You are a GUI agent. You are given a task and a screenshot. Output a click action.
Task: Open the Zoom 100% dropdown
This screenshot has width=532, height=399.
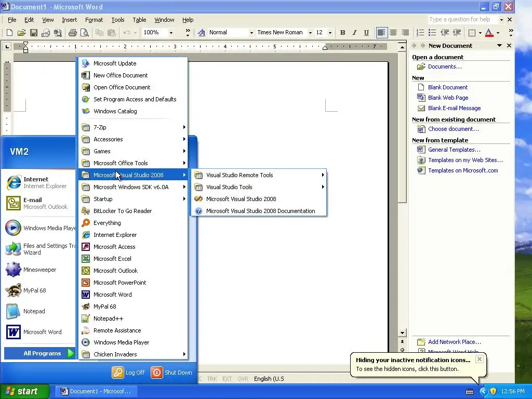[171, 33]
